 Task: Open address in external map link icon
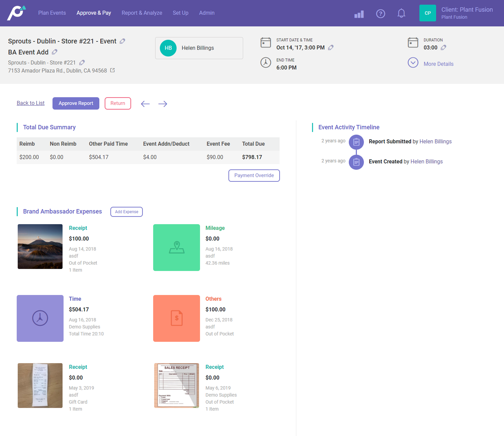point(112,70)
